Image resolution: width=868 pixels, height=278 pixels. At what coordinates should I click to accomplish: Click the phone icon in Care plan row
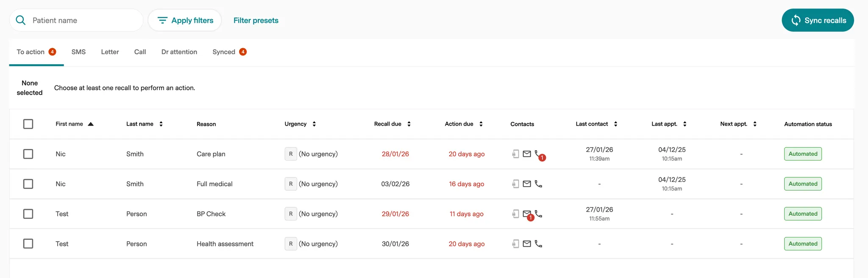[x=538, y=154]
